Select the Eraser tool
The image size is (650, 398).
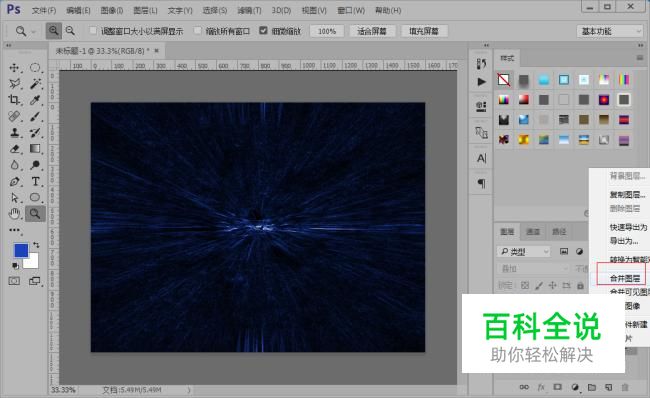click(x=14, y=148)
